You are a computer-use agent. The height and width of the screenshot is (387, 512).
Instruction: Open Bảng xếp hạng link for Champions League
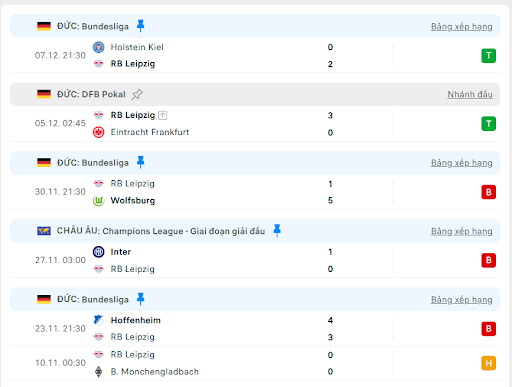point(461,231)
